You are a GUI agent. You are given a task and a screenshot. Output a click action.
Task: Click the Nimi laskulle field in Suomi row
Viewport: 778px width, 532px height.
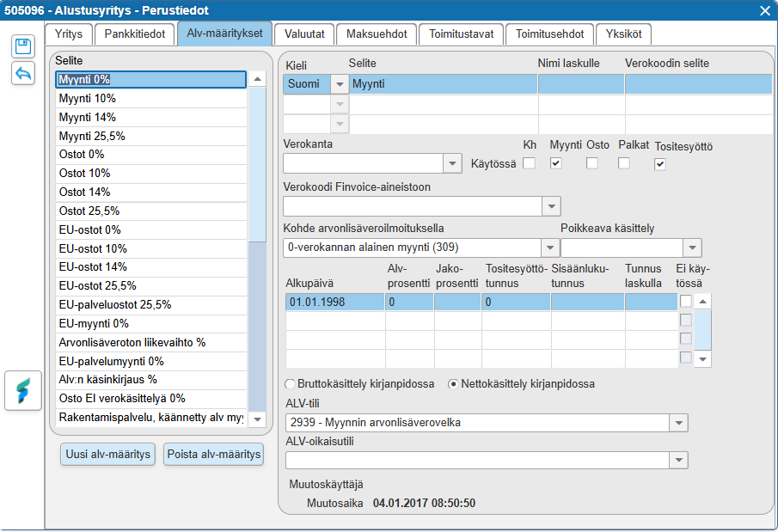point(581,84)
